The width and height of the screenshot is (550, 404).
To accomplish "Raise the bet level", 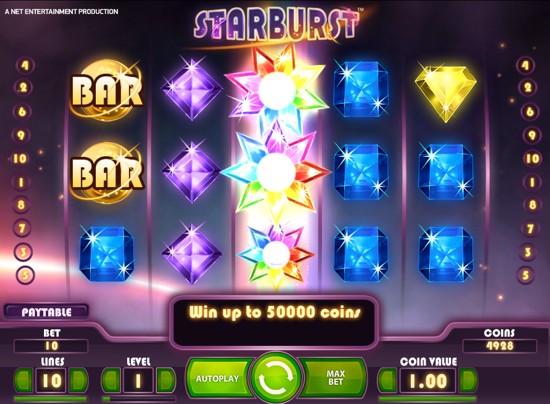I will 166,381.
